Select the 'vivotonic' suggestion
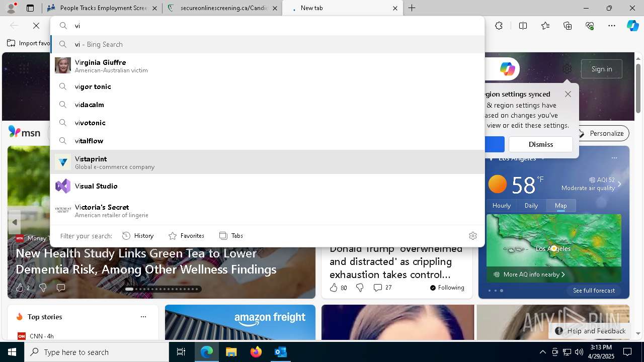 coord(267,123)
